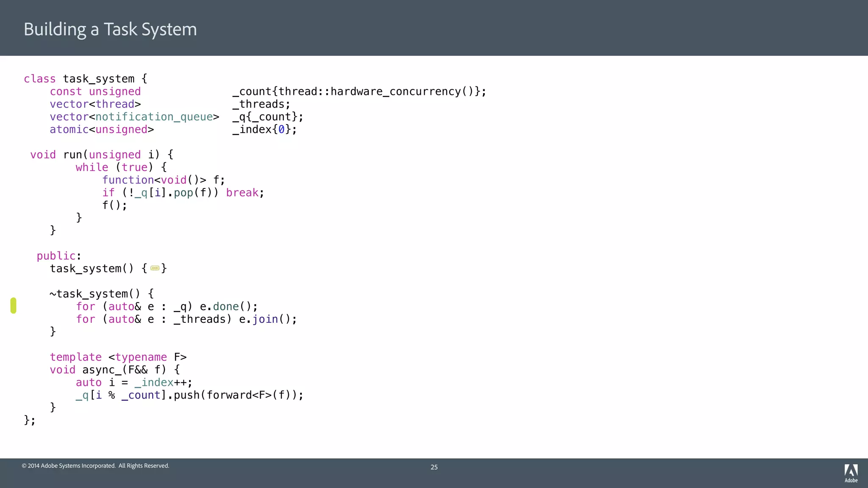Click the folded code ellipsis icon
The width and height of the screenshot is (868, 488).
155,268
